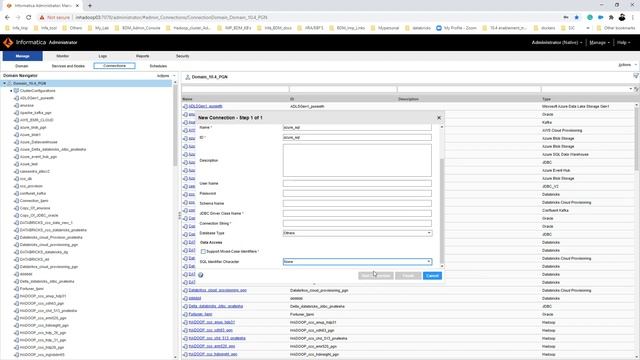Screen dimensions: 640x360
Task: Click the Databricks_cloud_provisioning_pgn row icon in the table
Action: 185,291
